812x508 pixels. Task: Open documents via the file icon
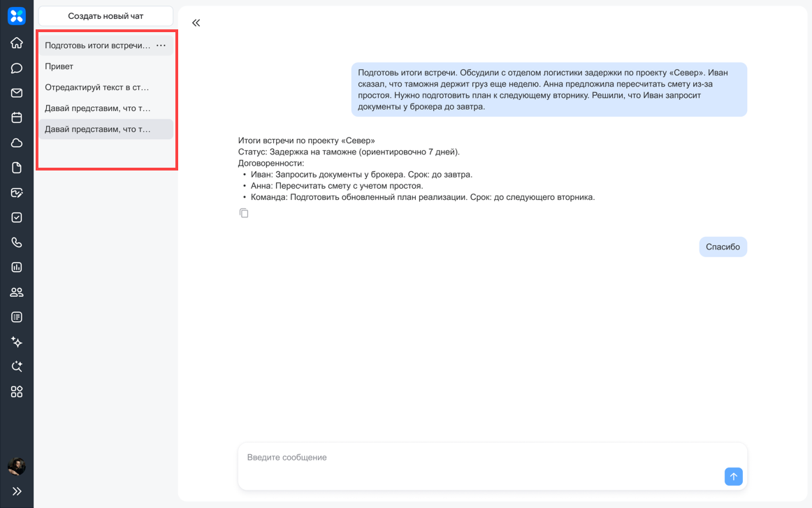[17, 167]
